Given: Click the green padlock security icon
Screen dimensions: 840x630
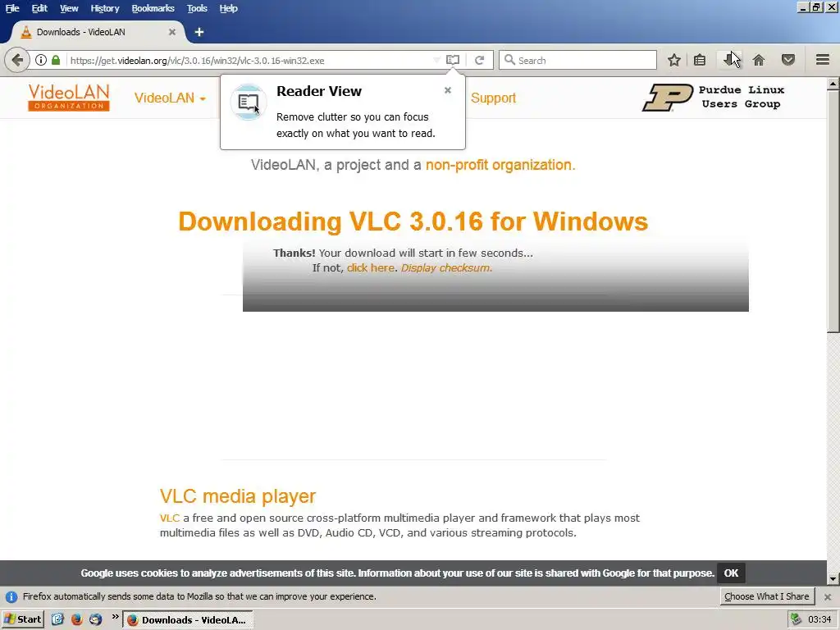Looking at the screenshot, I should coord(56,60).
